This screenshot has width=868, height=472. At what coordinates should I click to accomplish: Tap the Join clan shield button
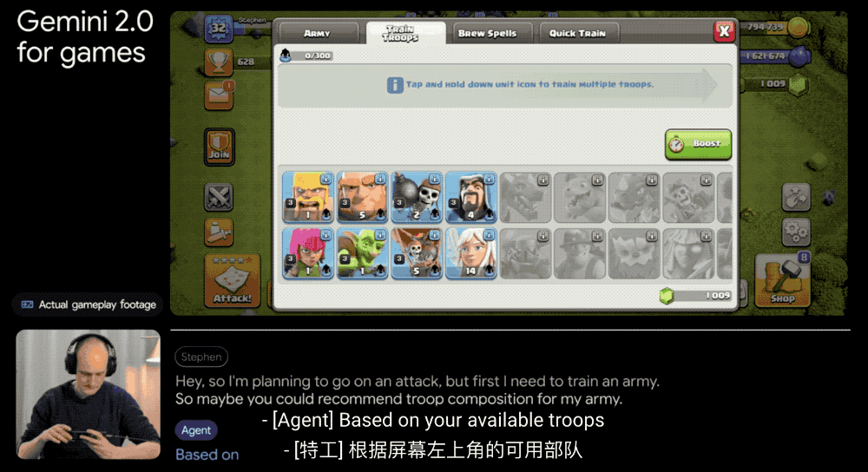pos(220,147)
